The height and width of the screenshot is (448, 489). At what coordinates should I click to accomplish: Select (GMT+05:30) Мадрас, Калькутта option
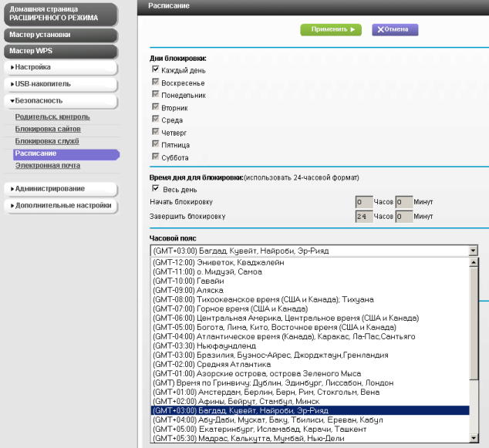point(310,438)
